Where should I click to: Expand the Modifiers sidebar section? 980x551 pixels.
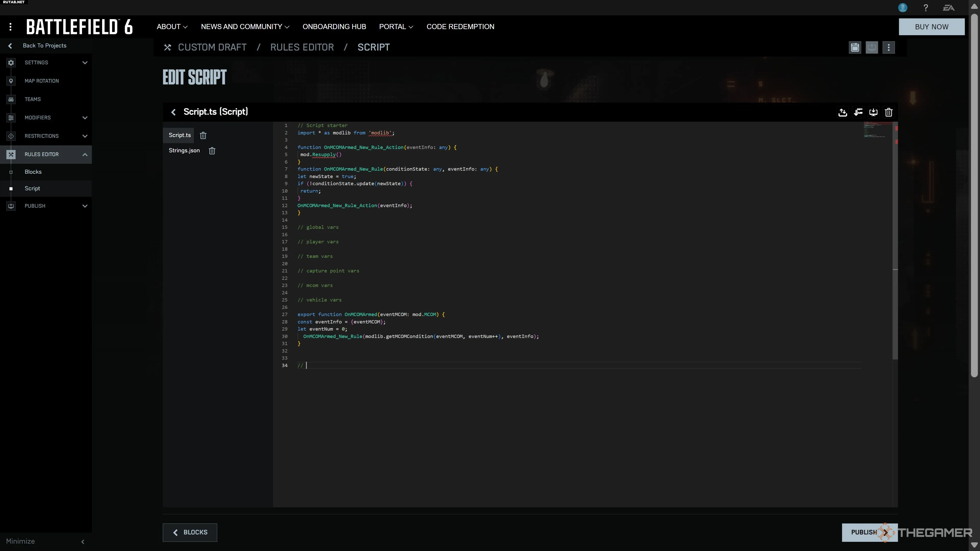[x=84, y=118]
